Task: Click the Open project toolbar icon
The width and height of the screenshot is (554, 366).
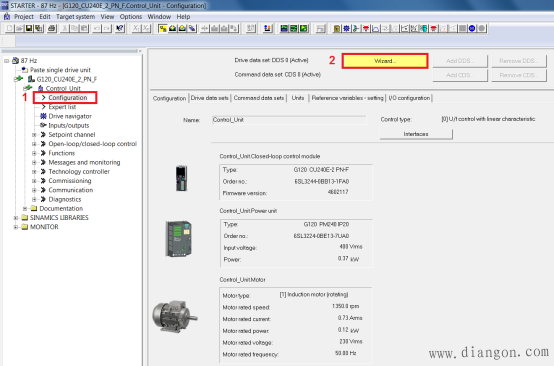Action: click(19, 28)
